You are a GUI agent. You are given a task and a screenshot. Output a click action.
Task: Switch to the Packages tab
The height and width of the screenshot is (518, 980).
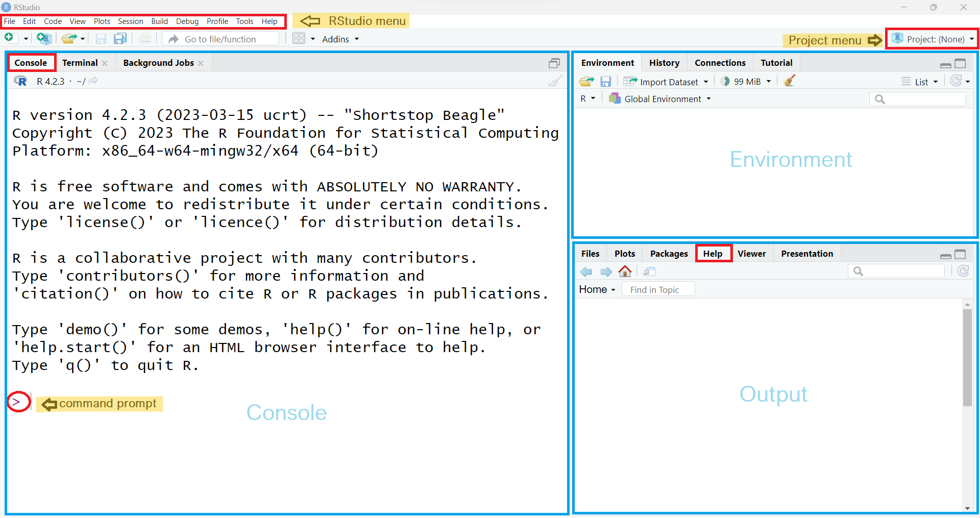pyautogui.click(x=669, y=254)
